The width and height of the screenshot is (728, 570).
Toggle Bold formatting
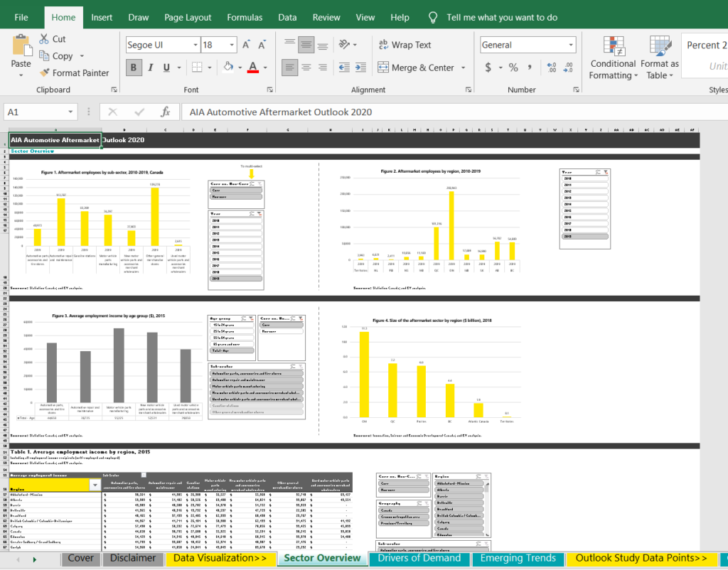tap(133, 68)
